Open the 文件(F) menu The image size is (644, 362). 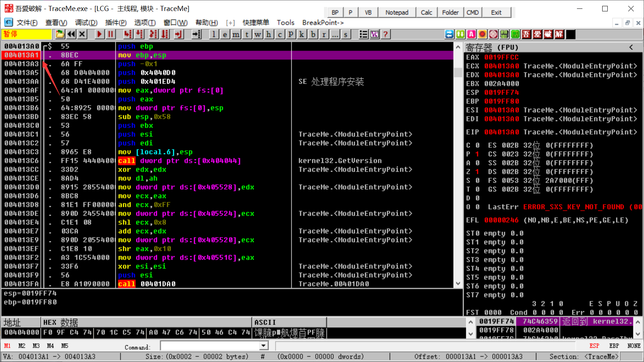(x=27, y=23)
